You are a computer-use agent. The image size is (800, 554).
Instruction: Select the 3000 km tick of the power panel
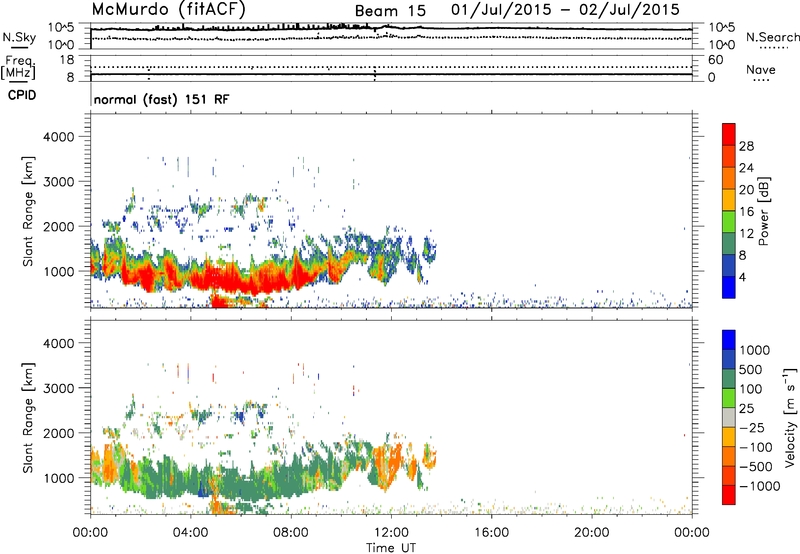coord(59,182)
